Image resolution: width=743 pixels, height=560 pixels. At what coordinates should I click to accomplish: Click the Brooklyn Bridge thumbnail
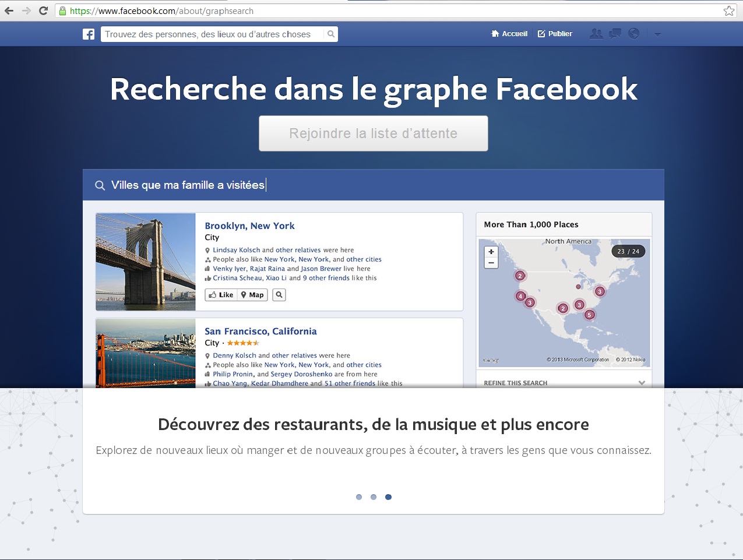(146, 262)
